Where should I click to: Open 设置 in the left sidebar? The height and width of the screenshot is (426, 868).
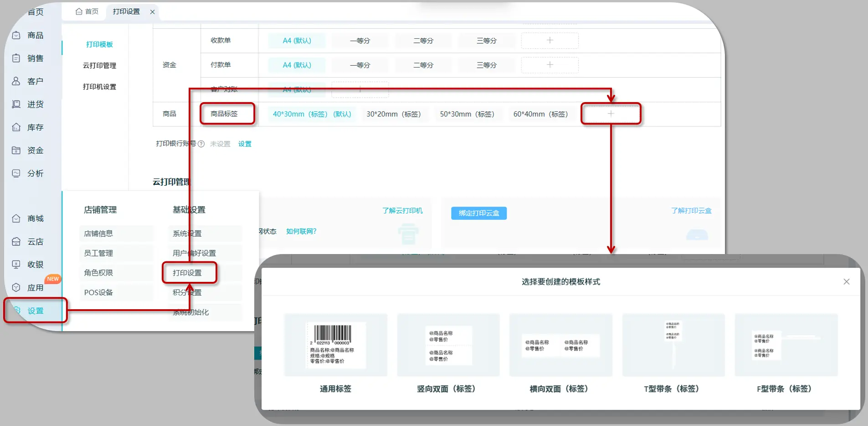[35, 311]
